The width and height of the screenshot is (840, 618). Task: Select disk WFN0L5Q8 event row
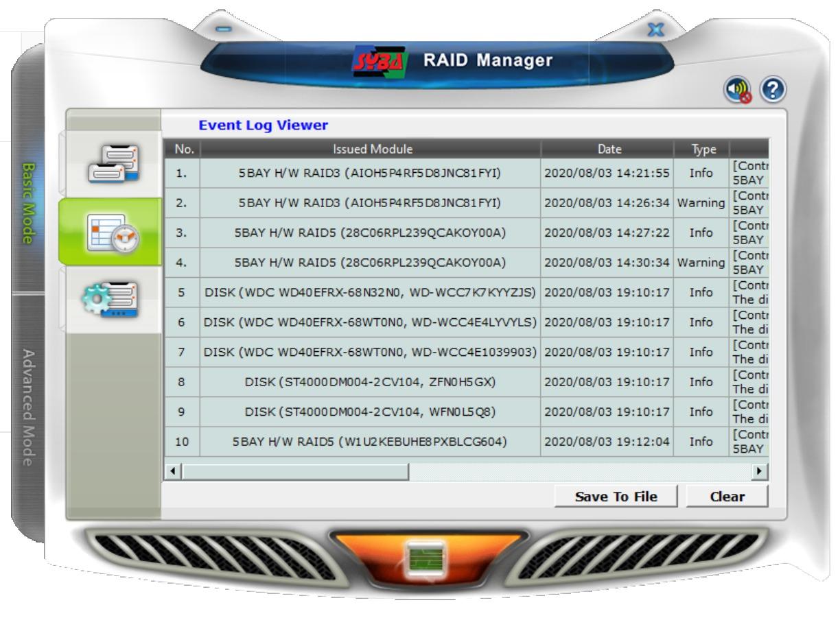[465, 413]
